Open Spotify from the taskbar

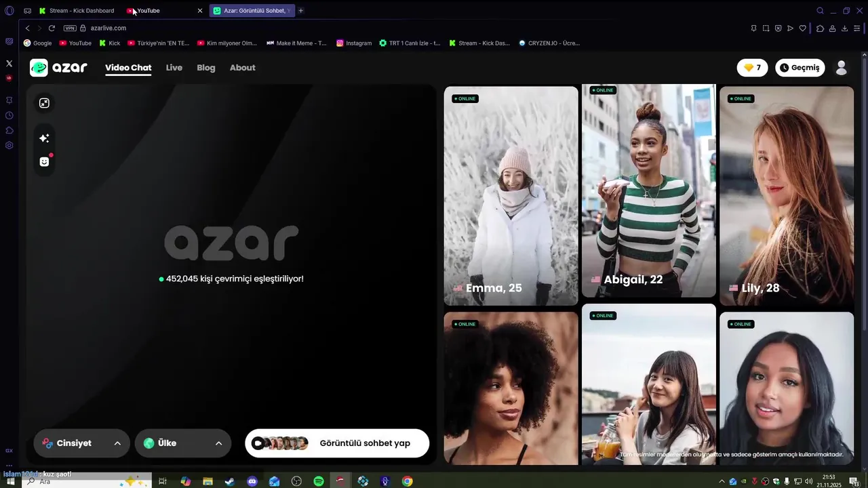pyautogui.click(x=319, y=481)
